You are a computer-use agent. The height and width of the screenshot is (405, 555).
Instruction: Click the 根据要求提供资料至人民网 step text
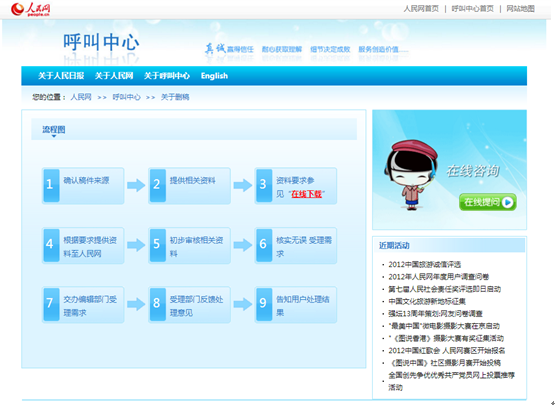tap(90, 247)
